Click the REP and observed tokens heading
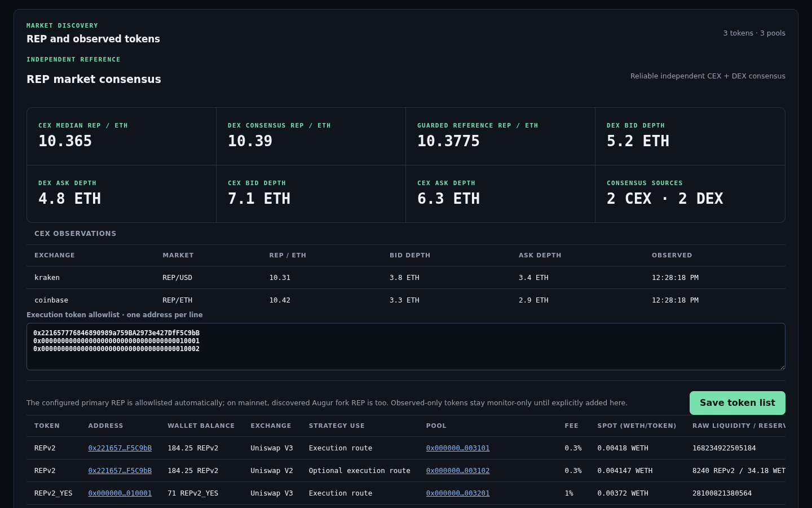The image size is (812, 508). pos(93,39)
